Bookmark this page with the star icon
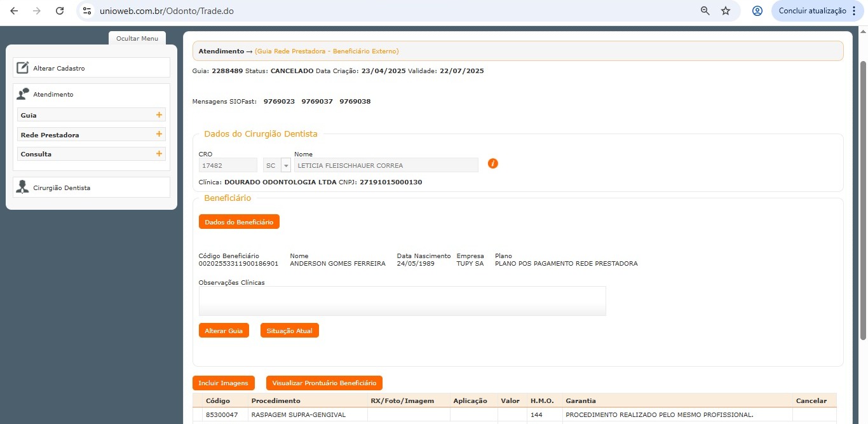The height and width of the screenshot is (424, 868). point(726,11)
